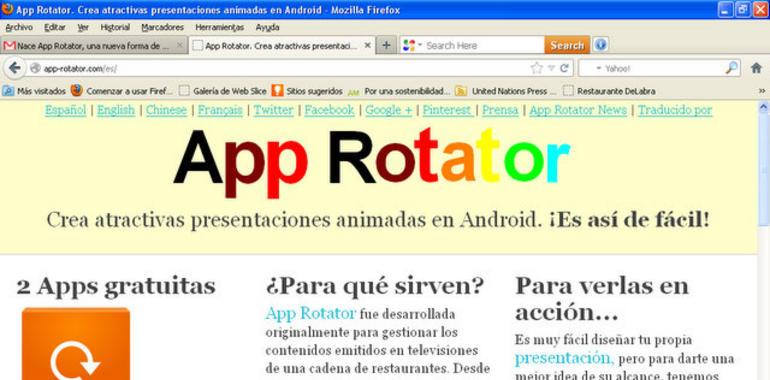Open the Historial menu
Screen dimensions: 770x380
[115, 27]
